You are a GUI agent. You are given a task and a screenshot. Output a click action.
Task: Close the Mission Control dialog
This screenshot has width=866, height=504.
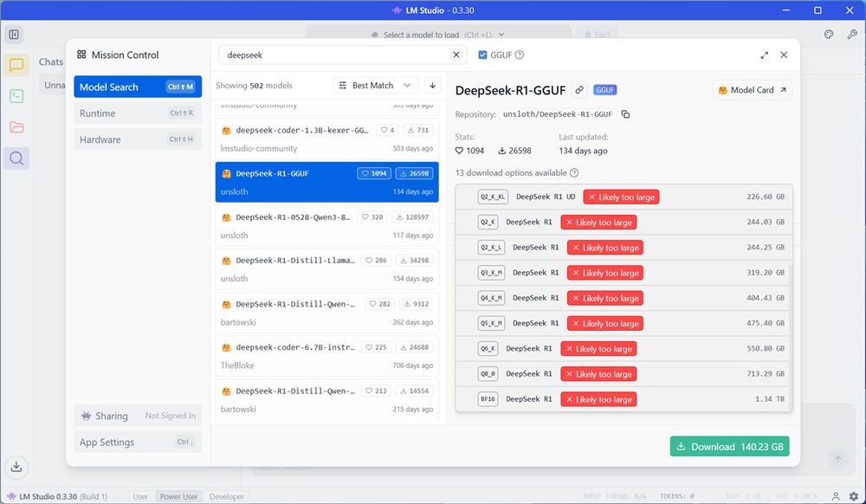(x=784, y=55)
